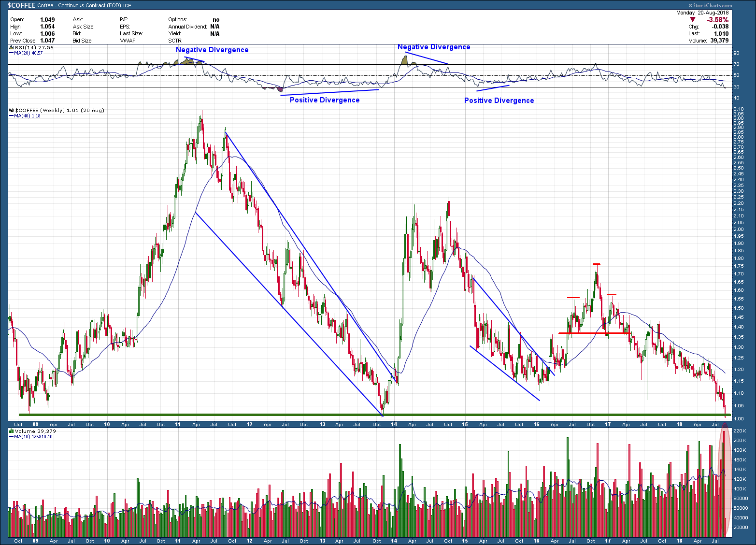Click the header Volume value 39,379
This screenshot has height=545, width=756.
point(720,41)
